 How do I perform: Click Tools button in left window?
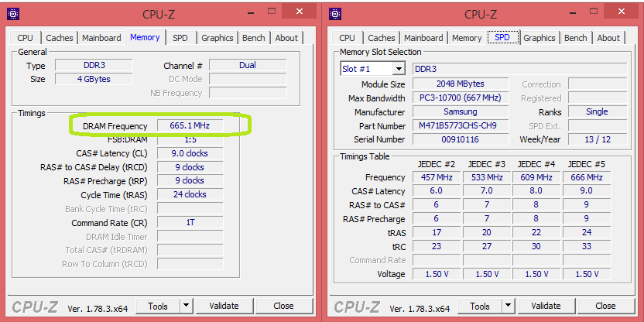click(x=158, y=306)
